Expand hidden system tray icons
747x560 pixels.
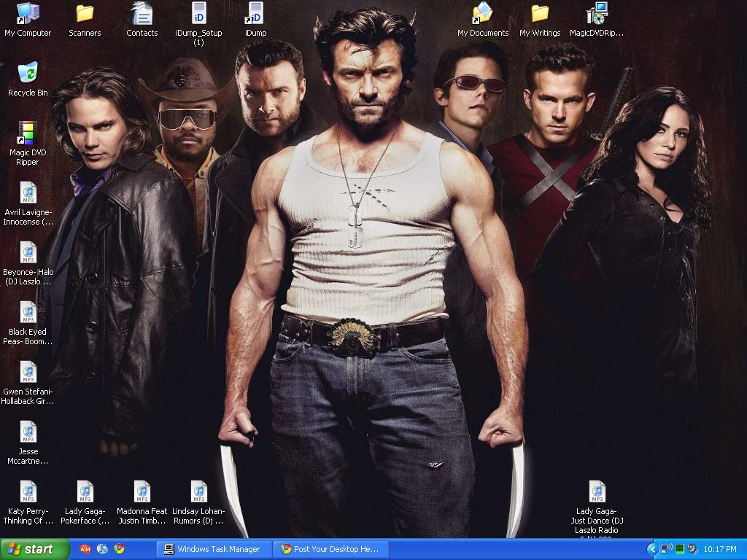651,549
